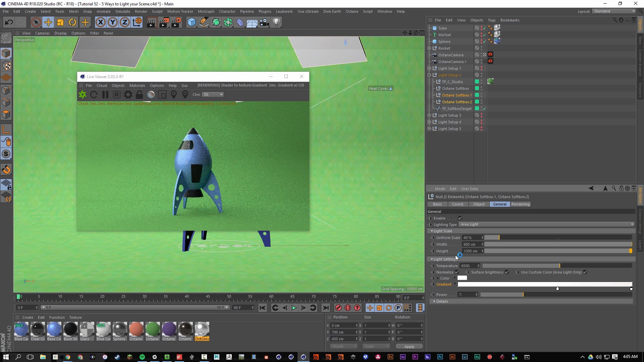Add a light object (bulb icon)

coord(276,22)
